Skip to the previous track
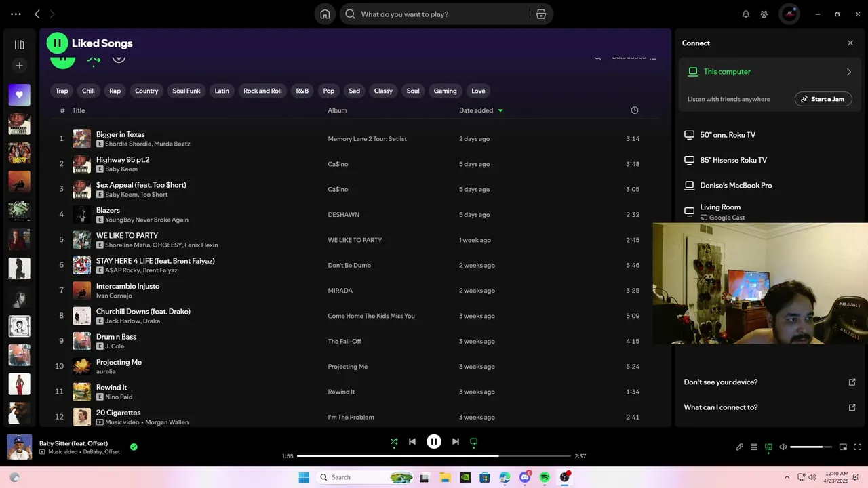This screenshot has height=488, width=868. (x=412, y=441)
